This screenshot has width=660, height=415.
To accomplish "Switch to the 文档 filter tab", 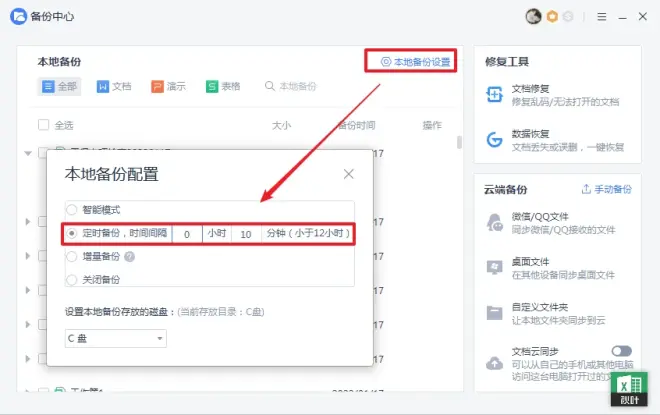I will tap(114, 86).
